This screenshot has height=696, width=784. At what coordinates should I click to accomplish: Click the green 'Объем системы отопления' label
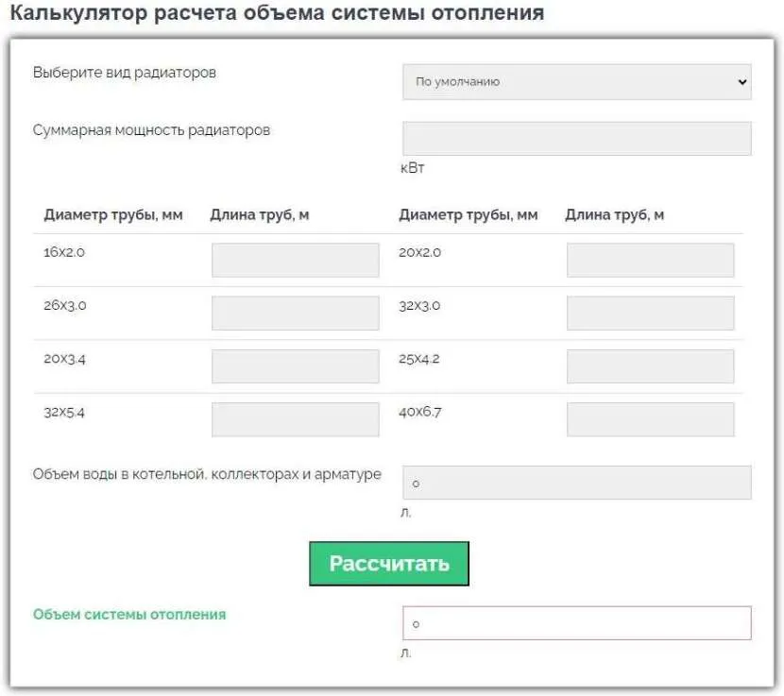(129, 614)
